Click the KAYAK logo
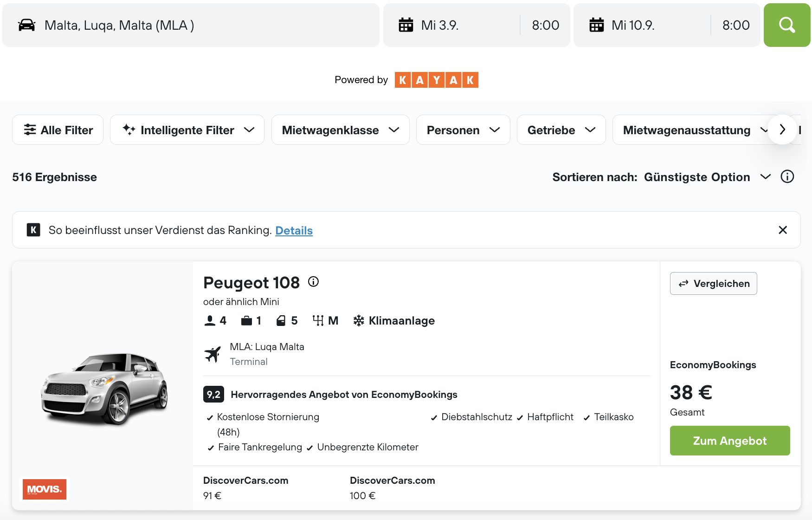 pos(436,80)
